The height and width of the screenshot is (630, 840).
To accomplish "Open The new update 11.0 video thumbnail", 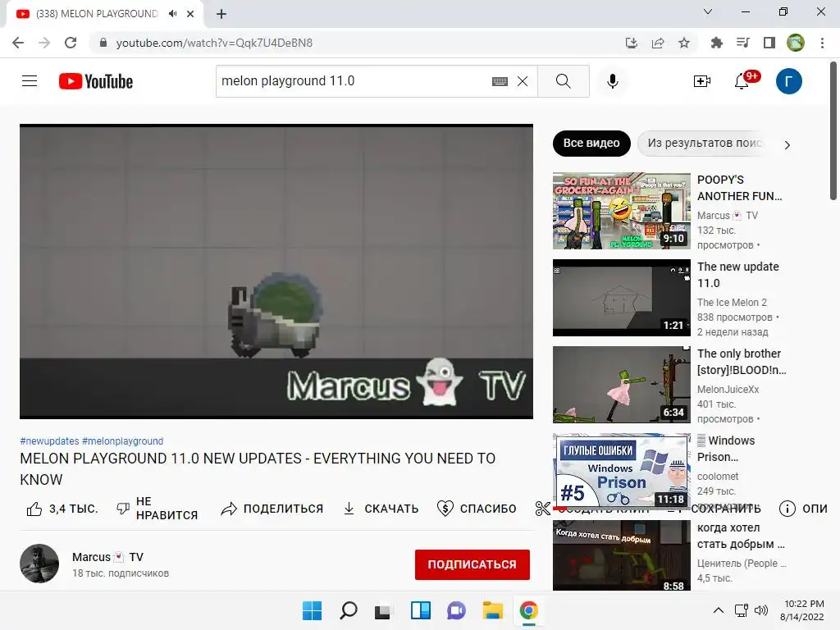I will tap(622, 298).
